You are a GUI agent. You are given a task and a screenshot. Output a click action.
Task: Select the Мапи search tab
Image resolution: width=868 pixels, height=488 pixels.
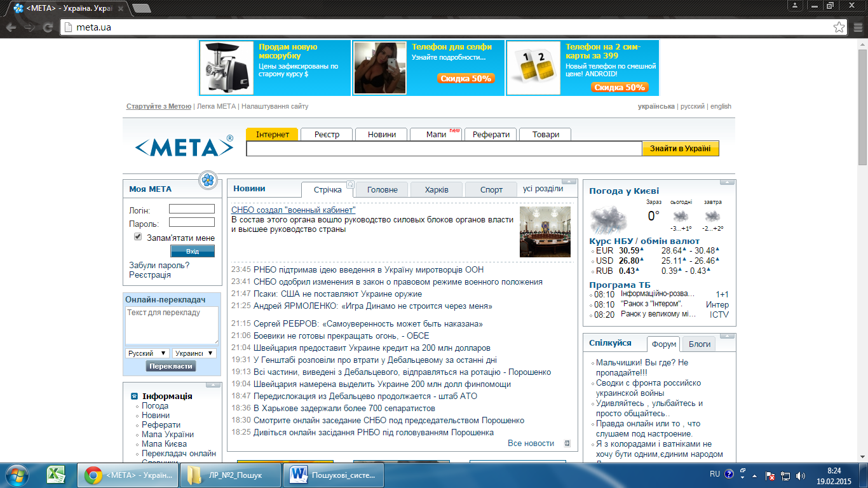pos(436,134)
